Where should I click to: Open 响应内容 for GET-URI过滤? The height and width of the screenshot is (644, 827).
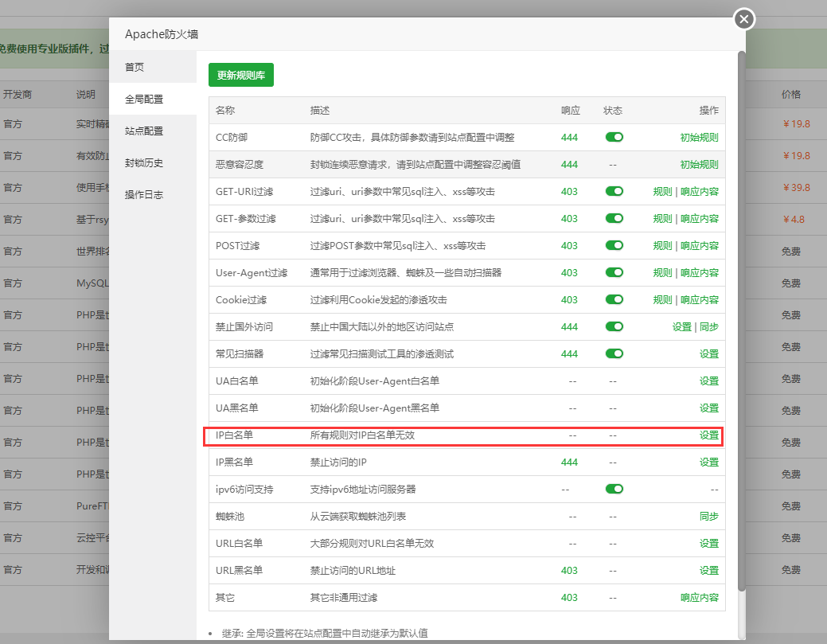[700, 192]
